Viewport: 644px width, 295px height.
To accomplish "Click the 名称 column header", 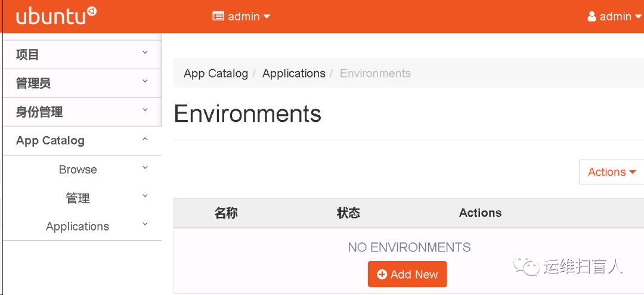I will pos(226,213).
